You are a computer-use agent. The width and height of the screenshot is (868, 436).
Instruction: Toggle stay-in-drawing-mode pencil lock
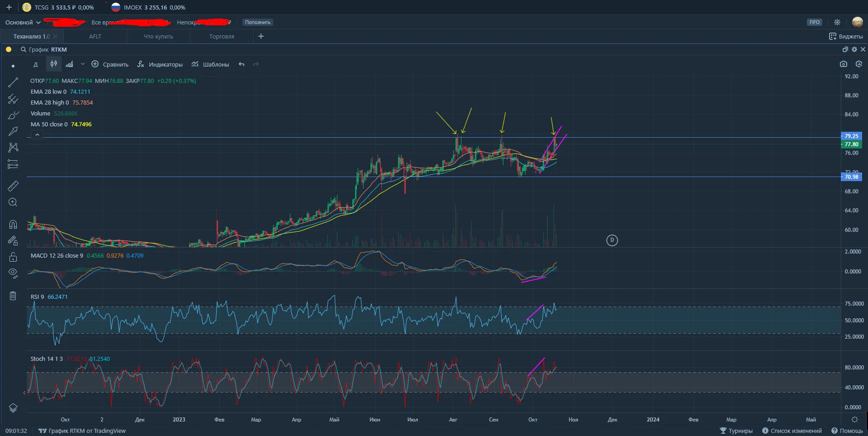[x=13, y=240]
